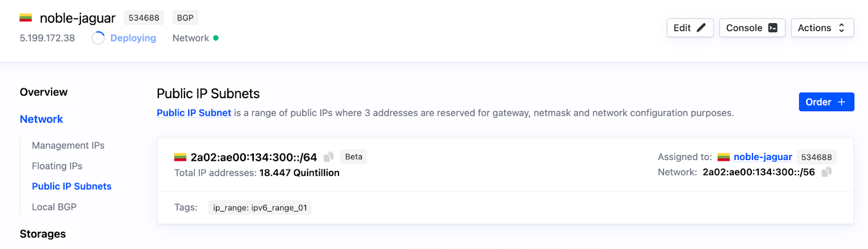Viewport: 868px width, 249px height.
Task: Go to the Overview section
Action: click(x=44, y=92)
